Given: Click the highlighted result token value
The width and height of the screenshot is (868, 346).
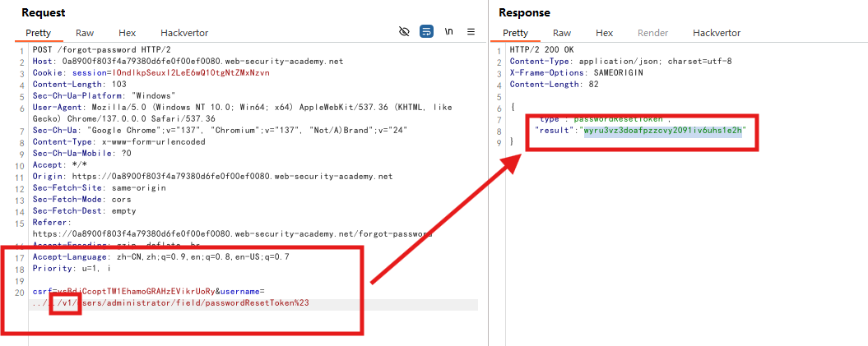Looking at the screenshot, I should pos(663,131).
